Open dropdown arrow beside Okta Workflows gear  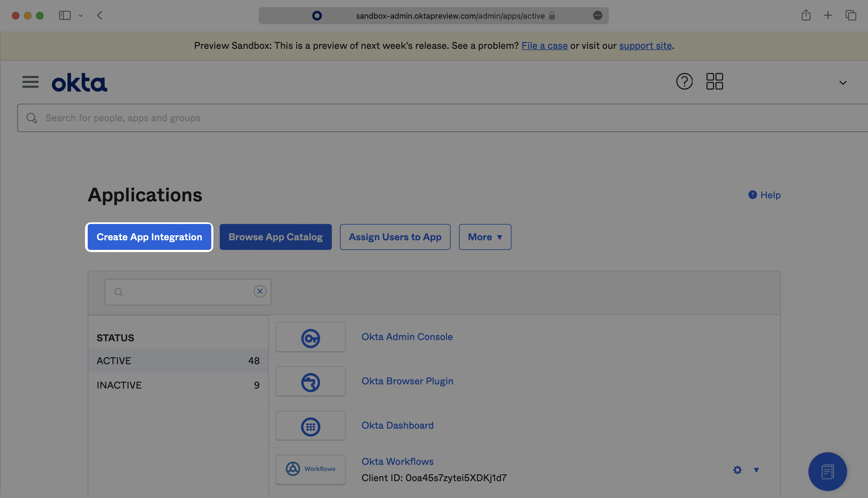(756, 470)
